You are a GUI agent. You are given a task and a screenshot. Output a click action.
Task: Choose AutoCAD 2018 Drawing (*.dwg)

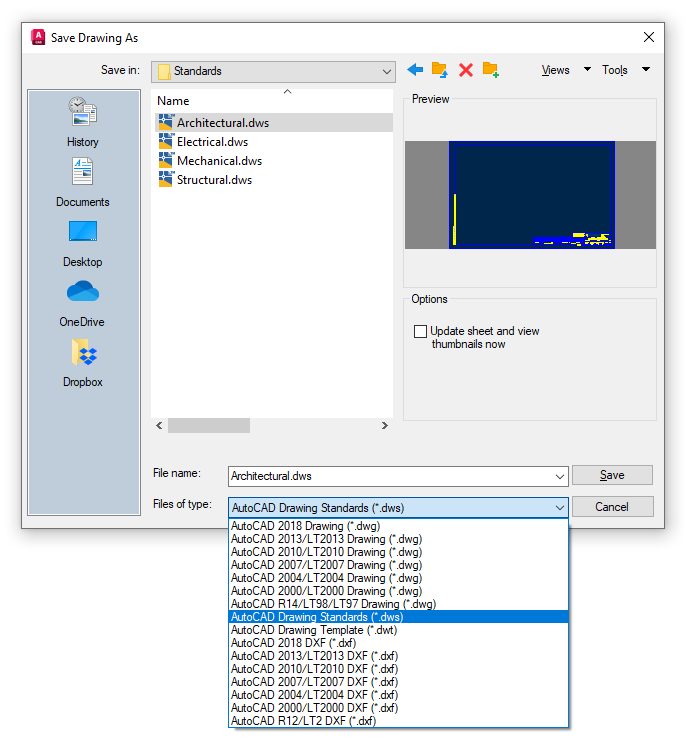(x=398, y=526)
